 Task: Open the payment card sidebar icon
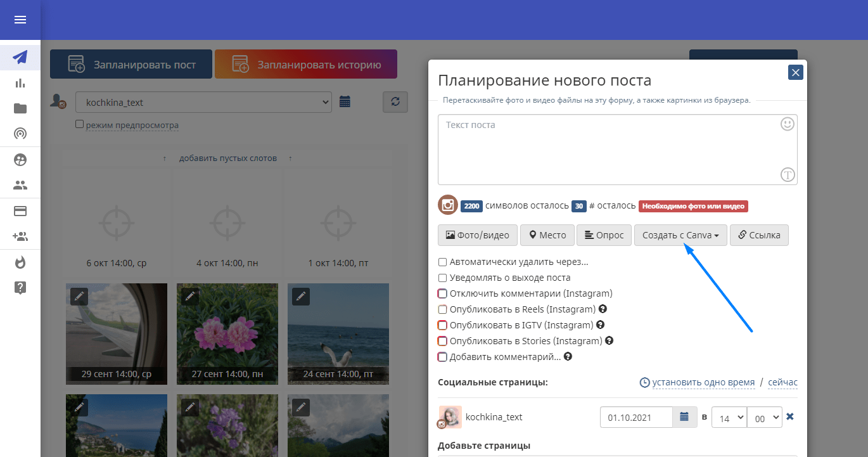click(20, 211)
